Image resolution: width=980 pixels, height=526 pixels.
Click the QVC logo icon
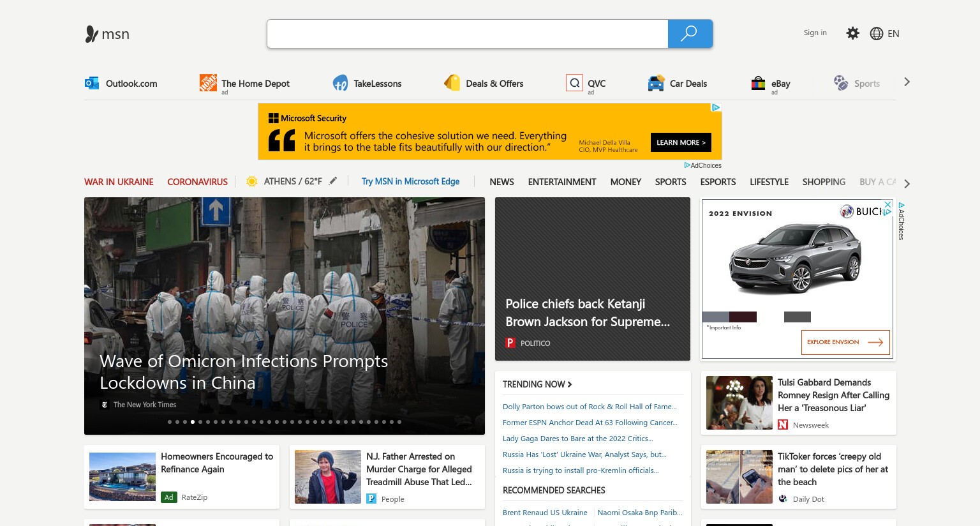pos(574,83)
